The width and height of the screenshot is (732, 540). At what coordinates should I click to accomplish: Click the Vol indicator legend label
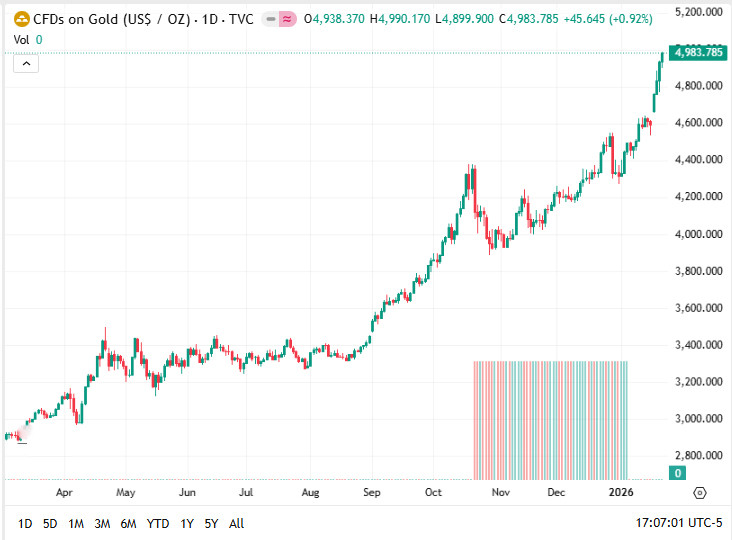pos(21,39)
